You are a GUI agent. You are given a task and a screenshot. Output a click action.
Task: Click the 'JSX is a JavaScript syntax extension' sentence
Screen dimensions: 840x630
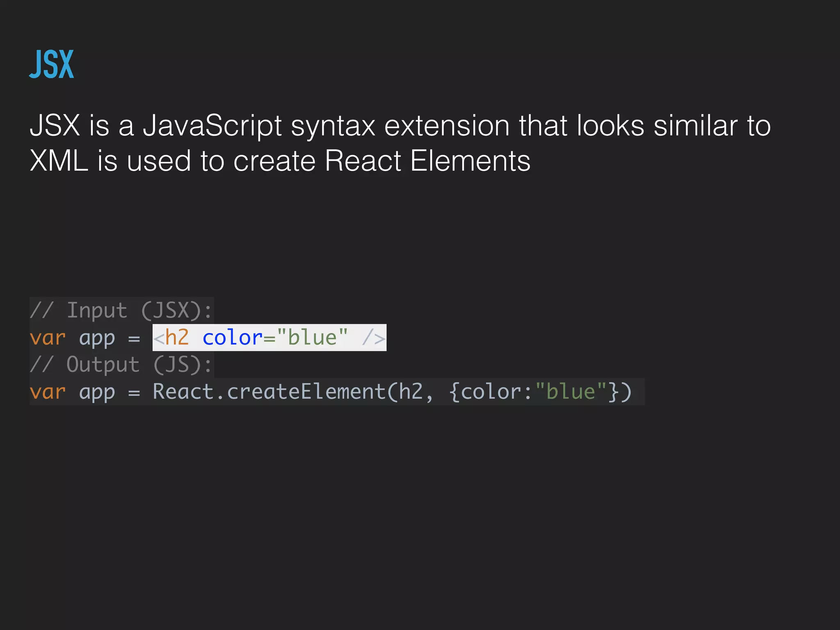coord(400,143)
